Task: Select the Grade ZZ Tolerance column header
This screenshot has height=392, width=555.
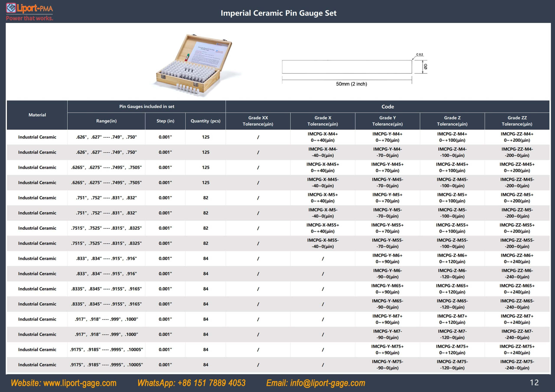Action: pyautogui.click(x=517, y=121)
